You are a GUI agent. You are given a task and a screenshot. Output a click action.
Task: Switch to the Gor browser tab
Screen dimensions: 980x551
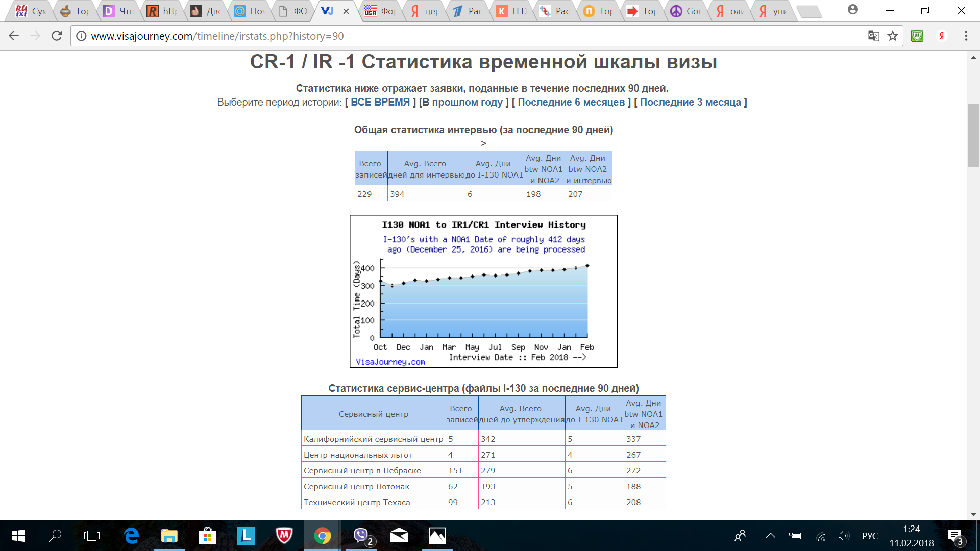tap(687, 11)
